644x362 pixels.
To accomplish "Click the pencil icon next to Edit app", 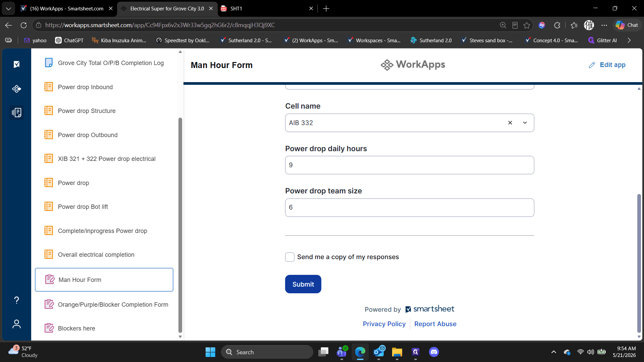I will [x=592, y=65].
